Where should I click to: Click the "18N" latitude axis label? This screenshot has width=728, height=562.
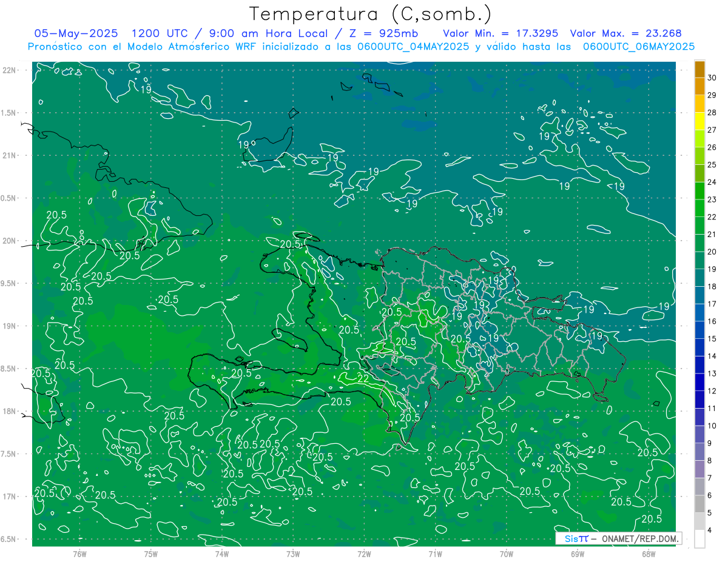[x=9, y=411]
